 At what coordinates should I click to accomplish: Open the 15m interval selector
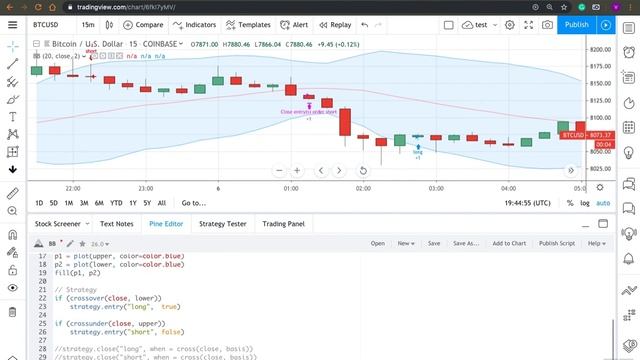click(x=88, y=25)
